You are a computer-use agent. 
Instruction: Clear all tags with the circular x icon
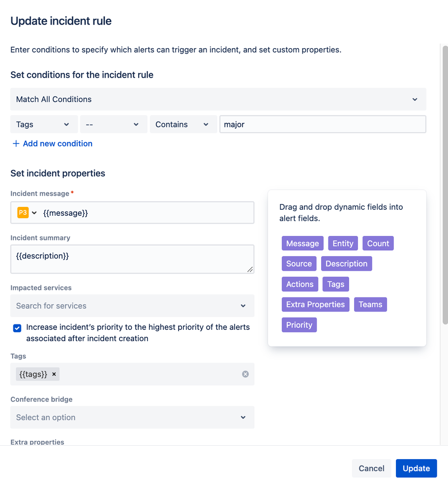pyautogui.click(x=245, y=375)
